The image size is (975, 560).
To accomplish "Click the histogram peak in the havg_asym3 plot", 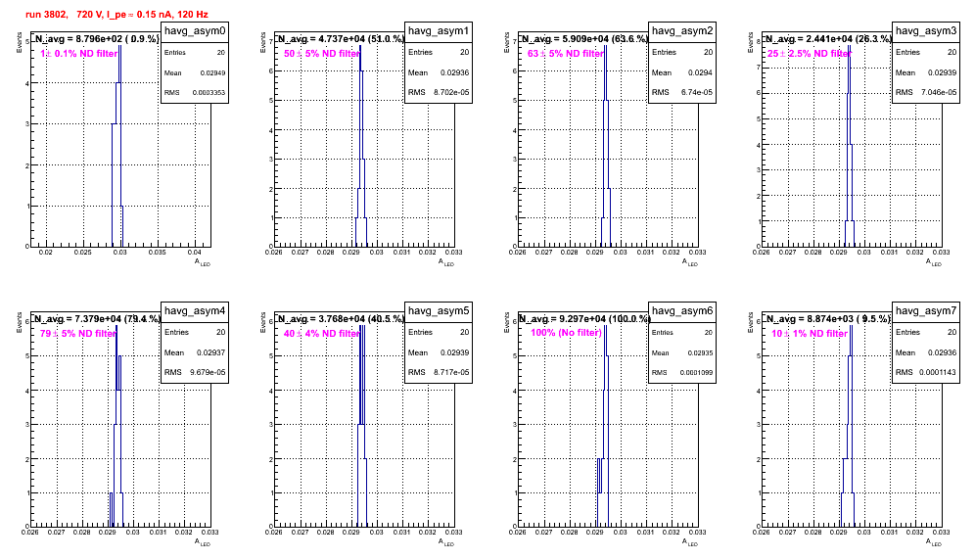I will tap(850, 45).
